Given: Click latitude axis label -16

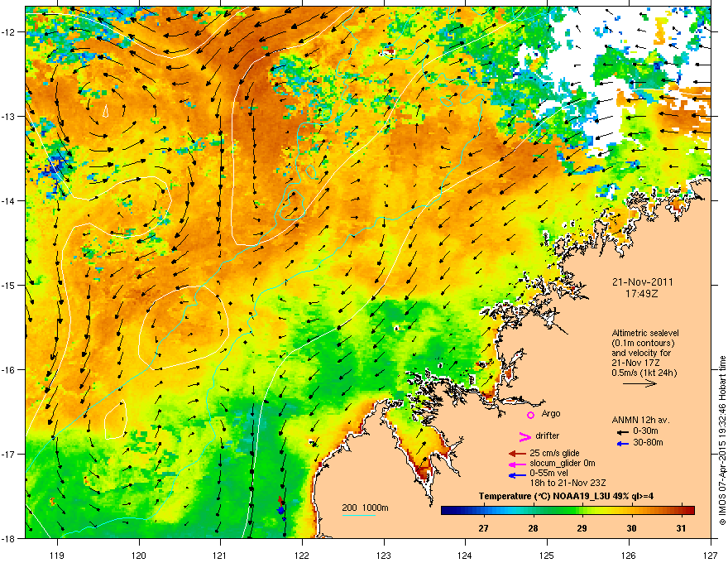Looking at the screenshot, I should click(x=9, y=370).
